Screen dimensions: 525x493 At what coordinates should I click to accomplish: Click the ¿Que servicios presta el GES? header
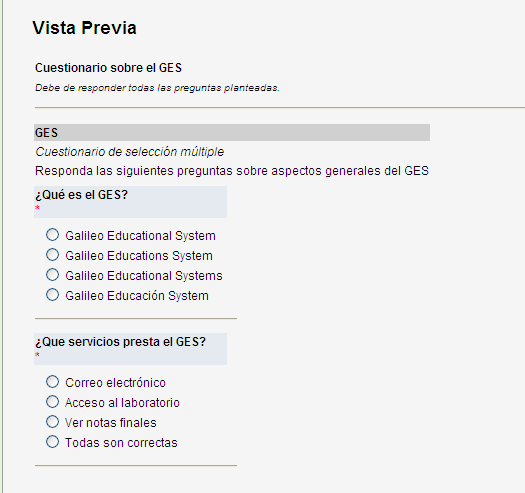(131, 349)
